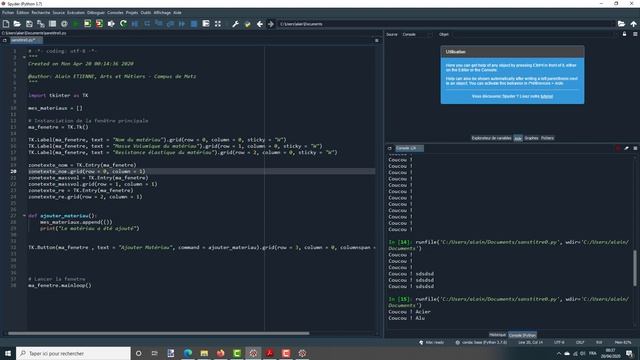The height and width of the screenshot is (360, 640).
Task: Open the tutoriel link in Help
Action: pyautogui.click(x=547, y=96)
